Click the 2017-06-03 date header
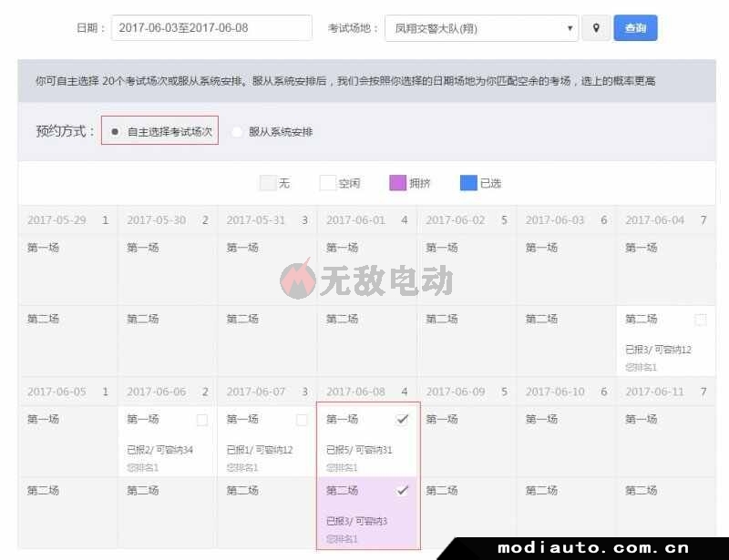Screen dimensions: 729x560 (x=566, y=220)
